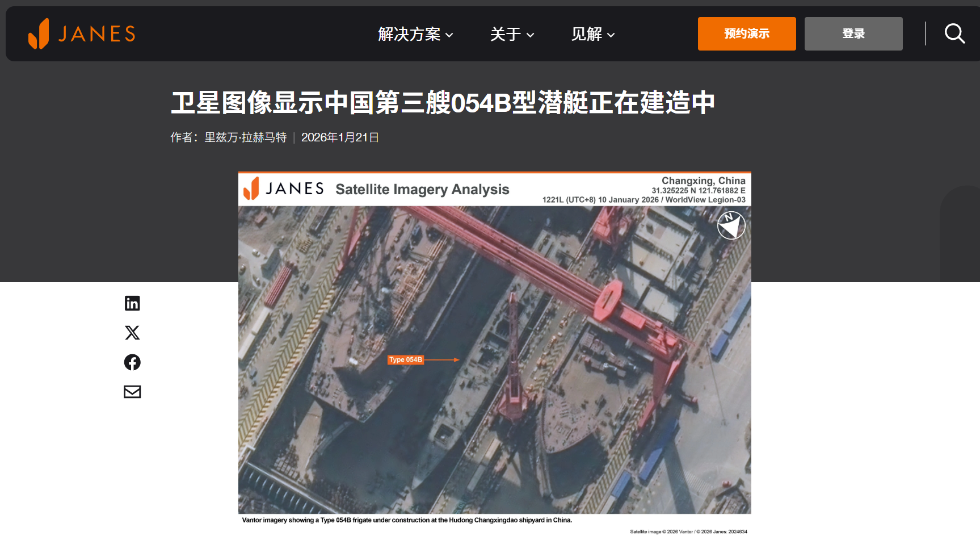
Task: Click the Satellite image copyright credit line
Action: click(688, 532)
